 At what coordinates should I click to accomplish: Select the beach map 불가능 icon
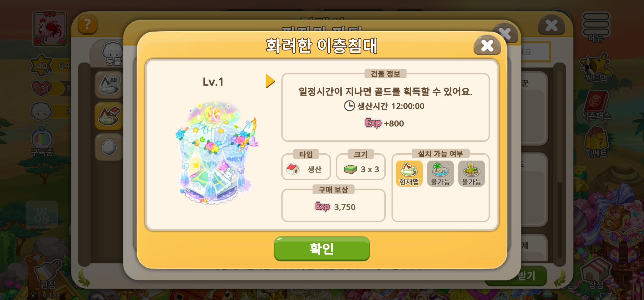440,174
